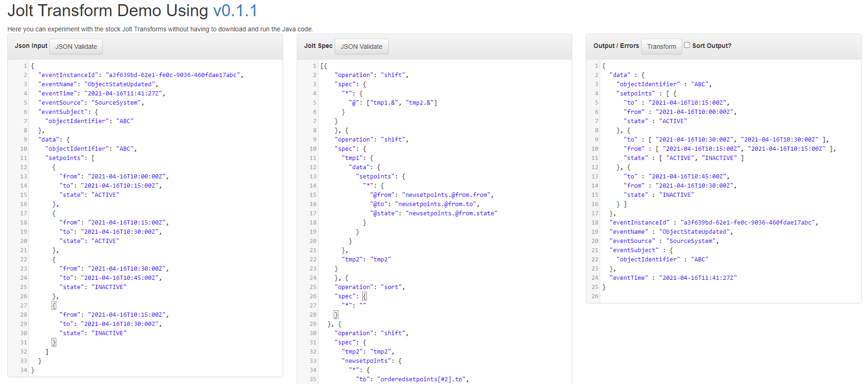Image resolution: width=868 pixels, height=384 pixels.
Task: Click the "@": ["tmp1.&", "tmp2.&"] spec line
Action: 393,102
